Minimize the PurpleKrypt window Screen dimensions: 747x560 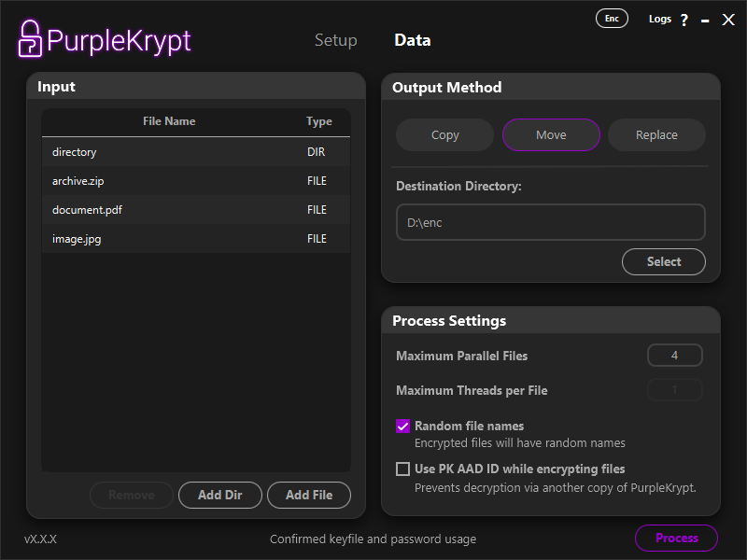tap(705, 20)
